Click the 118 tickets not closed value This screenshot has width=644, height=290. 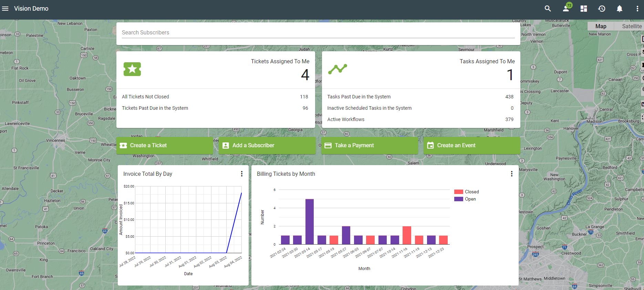coord(304,97)
